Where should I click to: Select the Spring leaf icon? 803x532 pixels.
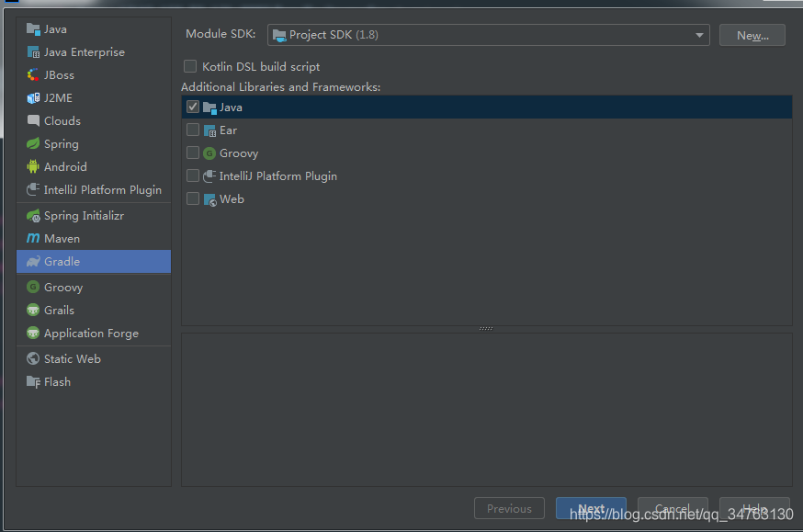pyautogui.click(x=33, y=144)
